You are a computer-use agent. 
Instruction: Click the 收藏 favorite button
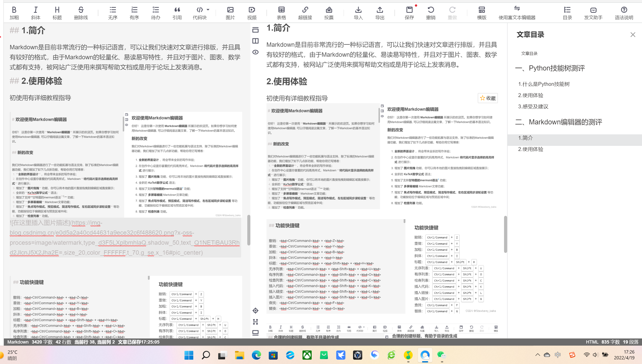click(488, 98)
